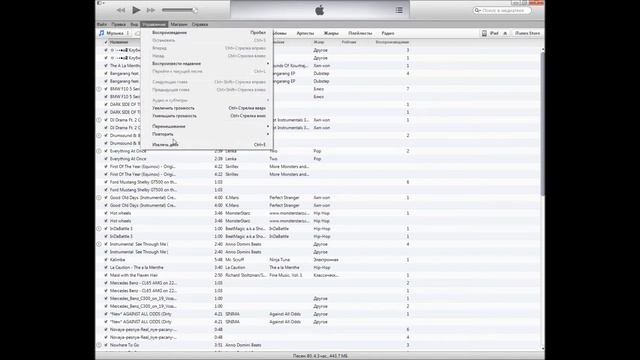This screenshot has height=360, width=640.
Task: Click the Previous track rewind icon
Action: (121, 10)
